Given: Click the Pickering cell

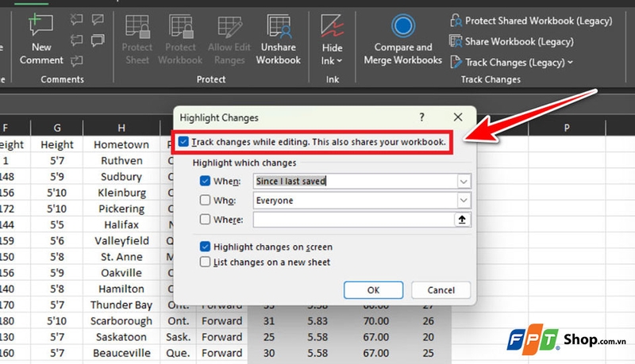Looking at the screenshot, I should (x=121, y=209).
